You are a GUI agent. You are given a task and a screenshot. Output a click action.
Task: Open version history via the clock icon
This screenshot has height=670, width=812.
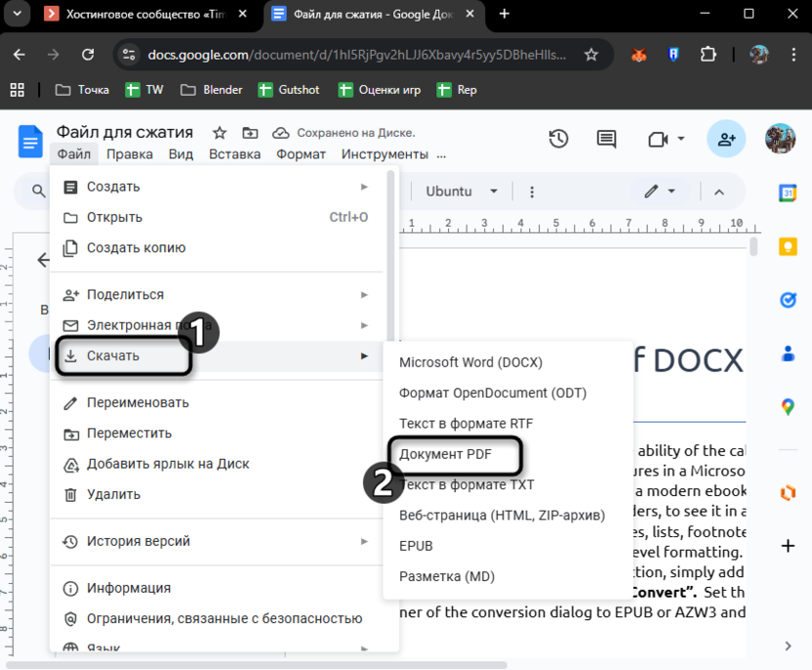click(558, 139)
